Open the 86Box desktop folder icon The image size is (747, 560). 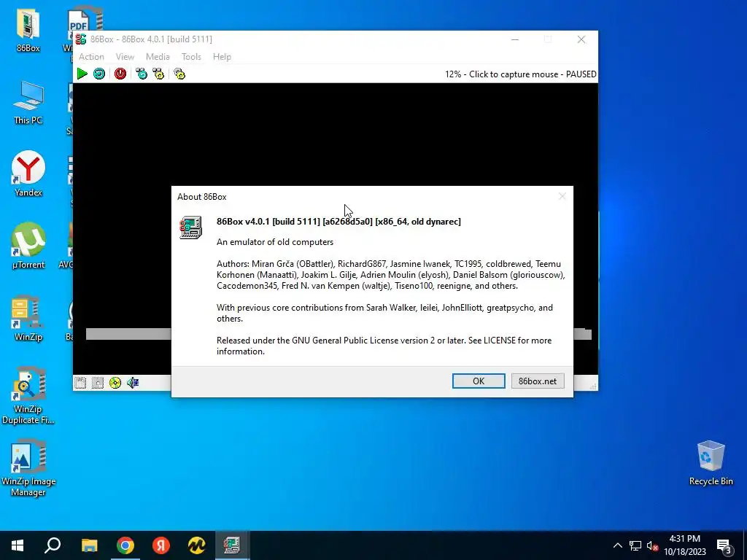(x=28, y=28)
